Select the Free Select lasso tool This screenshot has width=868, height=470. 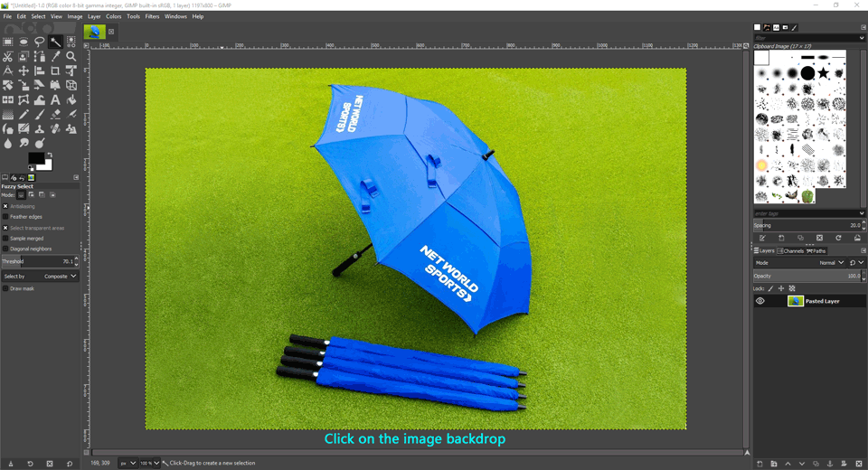tap(39, 42)
